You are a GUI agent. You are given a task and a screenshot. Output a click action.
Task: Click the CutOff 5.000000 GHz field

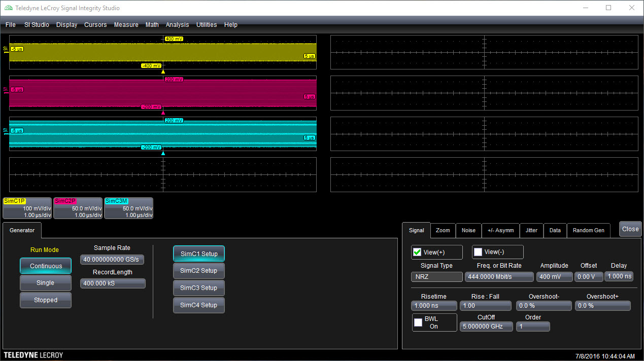point(486,327)
